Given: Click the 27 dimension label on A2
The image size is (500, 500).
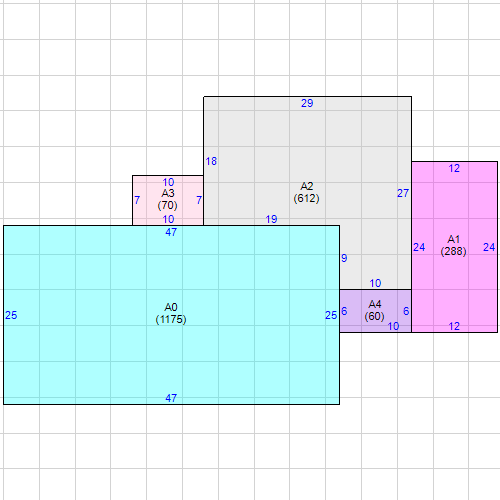Looking at the screenshot, I should [x=403, y=193].
